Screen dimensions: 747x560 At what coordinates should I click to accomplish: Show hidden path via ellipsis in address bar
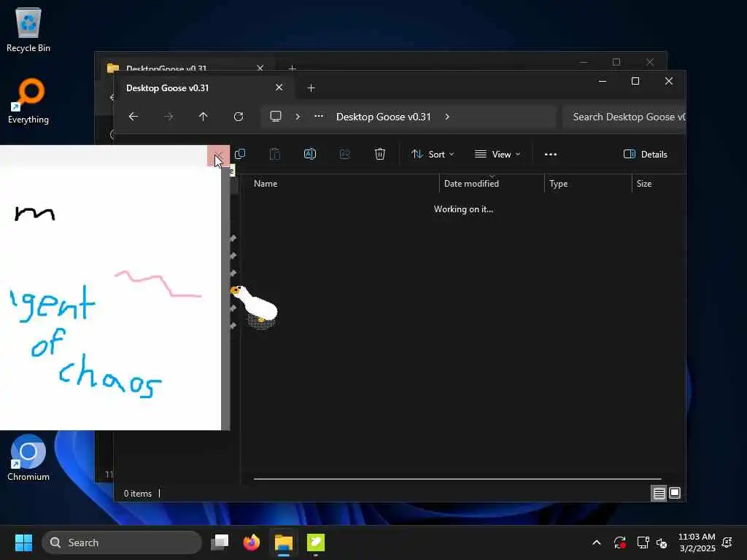pos(319,116)
